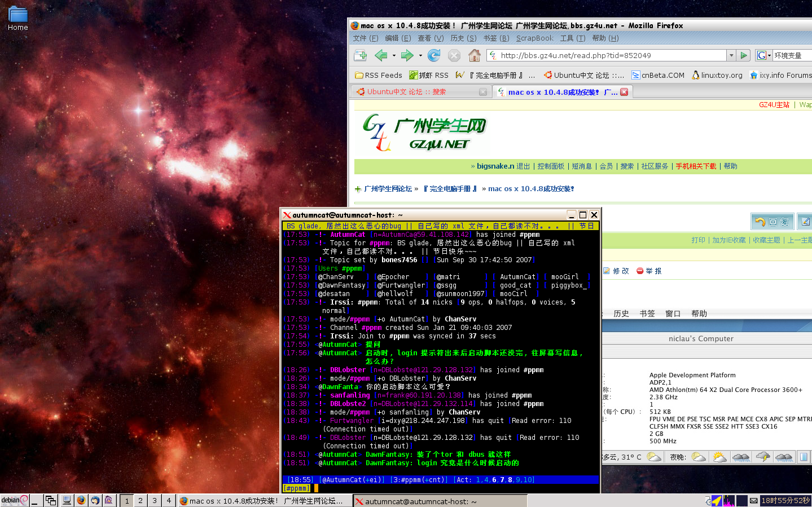Image resolution: width=812 pixels, height=507 pixels.
Task: Open the cnBeta.COM bookmark
Action: (658, 75)
